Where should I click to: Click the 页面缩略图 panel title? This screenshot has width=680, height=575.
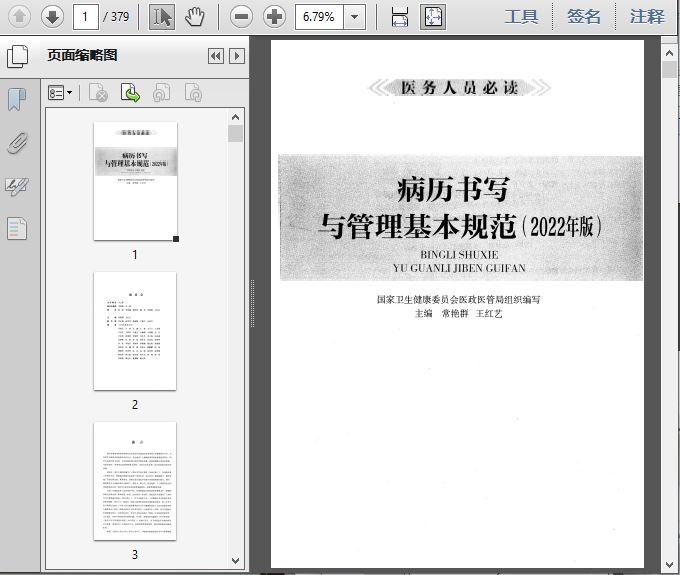[x=82, y=56]
